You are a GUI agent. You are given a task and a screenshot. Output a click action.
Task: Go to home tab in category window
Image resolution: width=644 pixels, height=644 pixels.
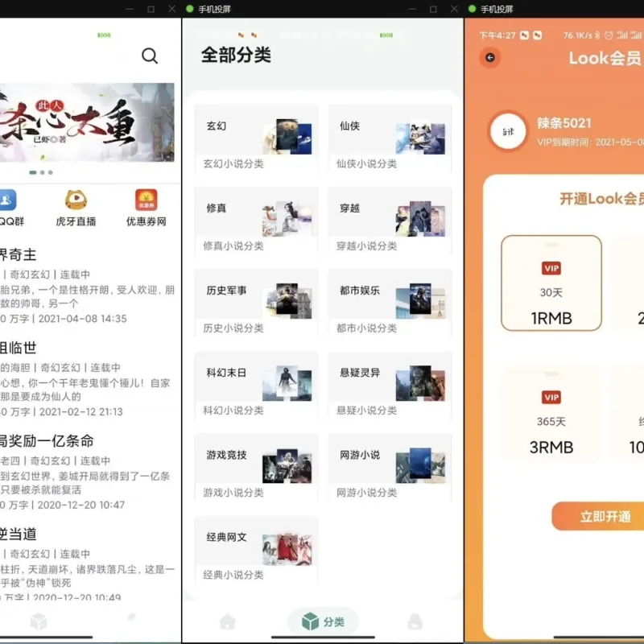pyautogui.click(x=228, y=621)
